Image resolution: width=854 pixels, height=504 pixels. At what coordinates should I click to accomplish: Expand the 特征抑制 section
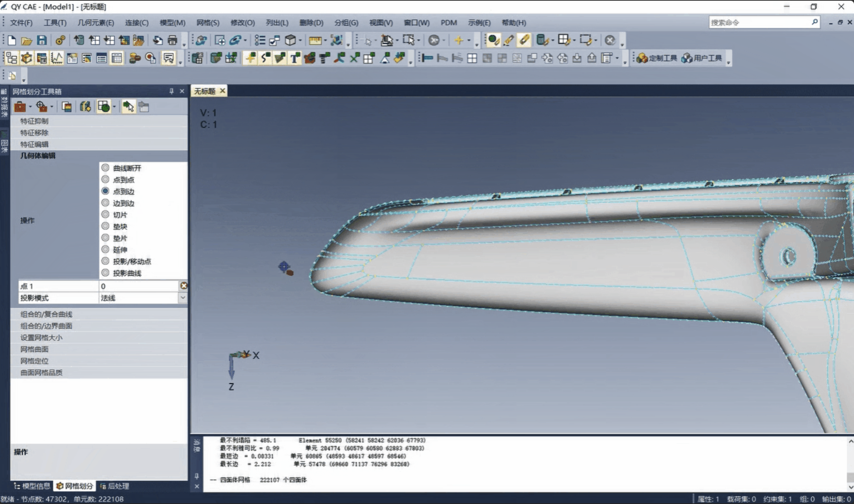tap(34, 121)
